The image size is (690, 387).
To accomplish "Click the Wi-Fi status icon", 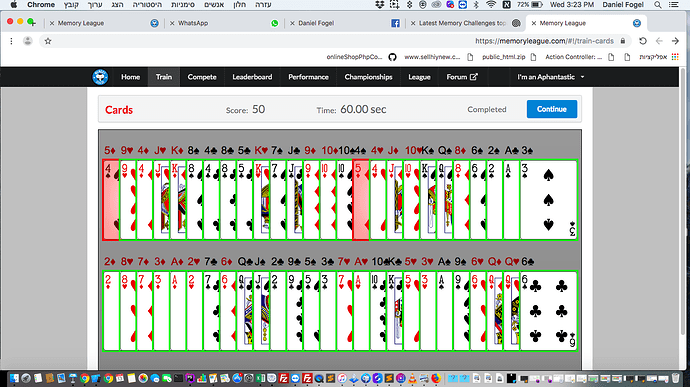I will (x=491, y=5).
